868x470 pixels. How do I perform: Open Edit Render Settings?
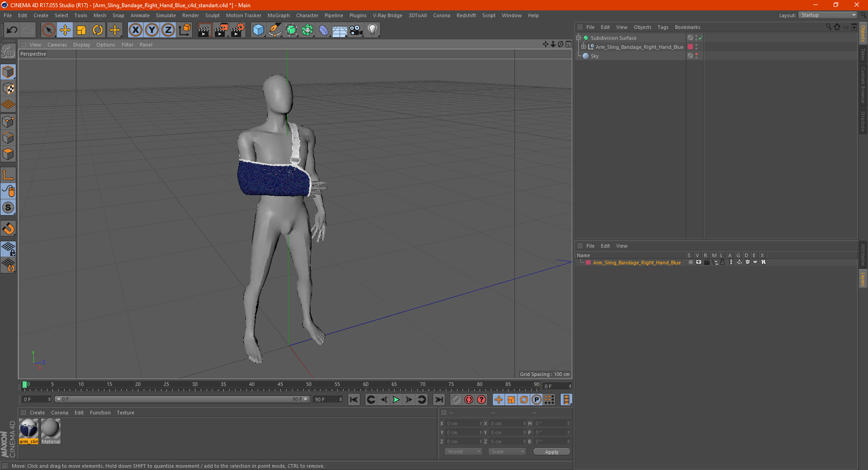[x=238, y=30]
